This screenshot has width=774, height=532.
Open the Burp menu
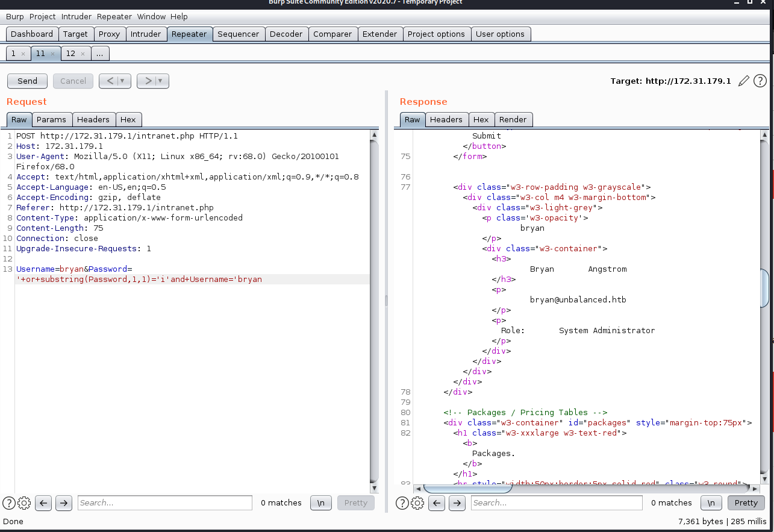pyautogui.click(x=15, y=16)
